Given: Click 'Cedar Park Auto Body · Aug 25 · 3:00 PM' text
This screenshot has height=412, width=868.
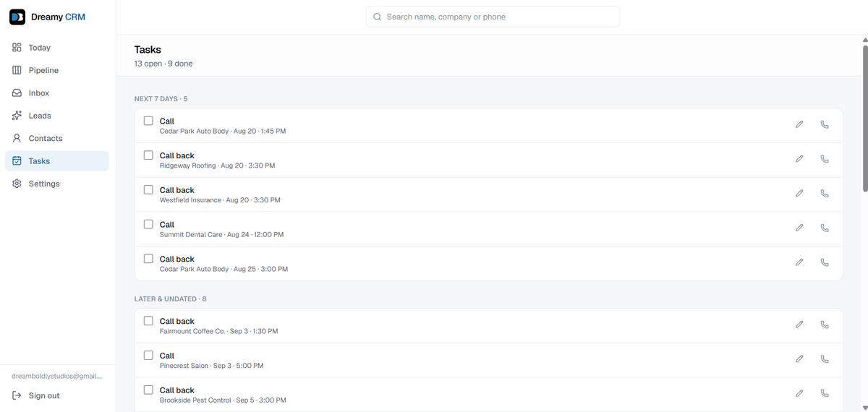Looking at the screenshot, I should tap(224, 269).
